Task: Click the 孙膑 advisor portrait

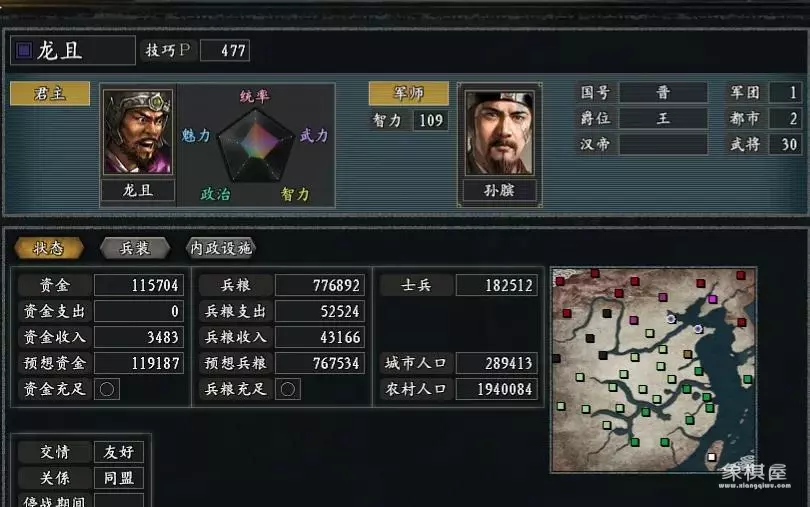Action: coord(499,133)
